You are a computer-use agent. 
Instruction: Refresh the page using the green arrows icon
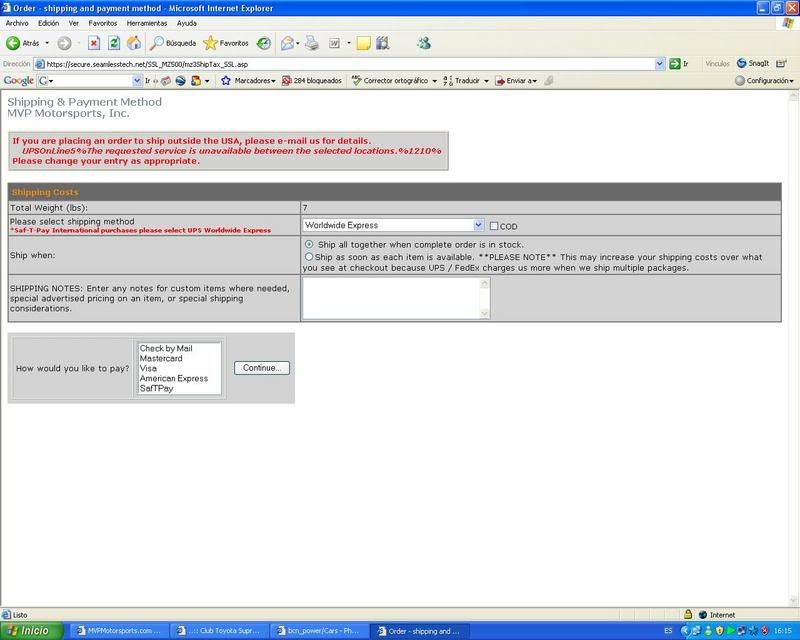pos(114,43)
